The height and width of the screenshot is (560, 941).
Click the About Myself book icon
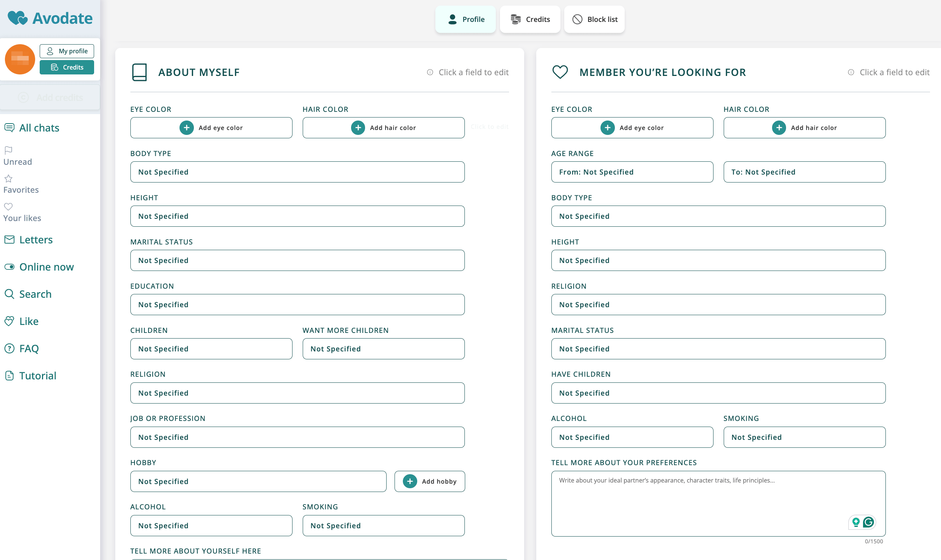[x=139, y=72]
